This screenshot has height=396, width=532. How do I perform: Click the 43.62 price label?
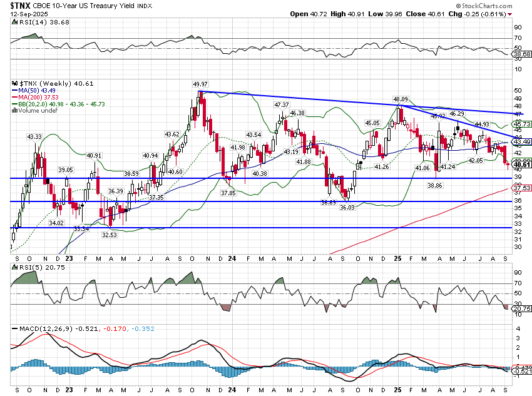[x=172, y=135]
